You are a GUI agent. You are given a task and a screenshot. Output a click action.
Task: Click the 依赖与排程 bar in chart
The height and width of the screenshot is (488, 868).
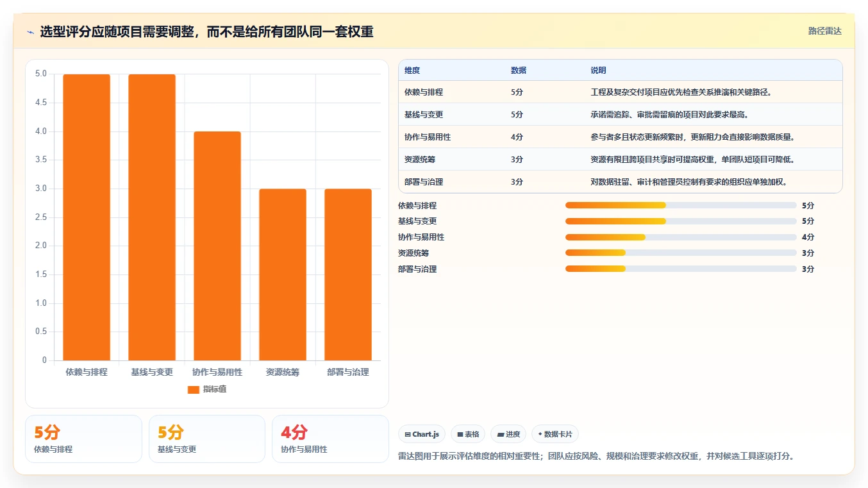click(87, 217)
